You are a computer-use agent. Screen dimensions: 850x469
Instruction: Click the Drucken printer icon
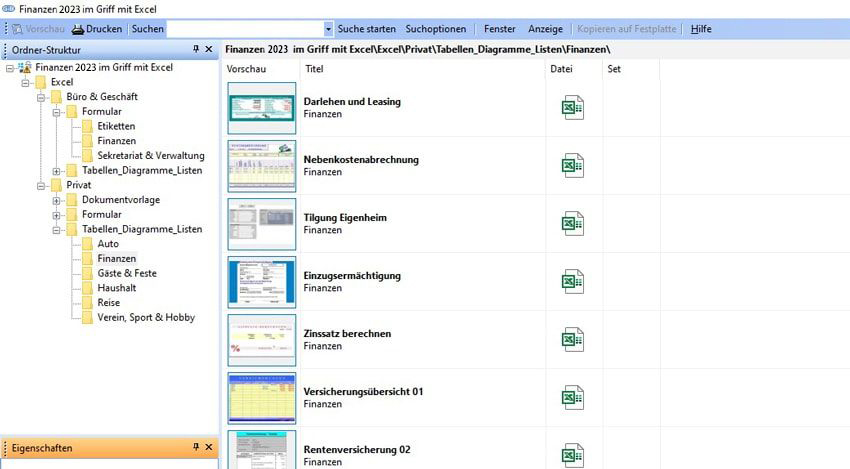pos(78,29)
